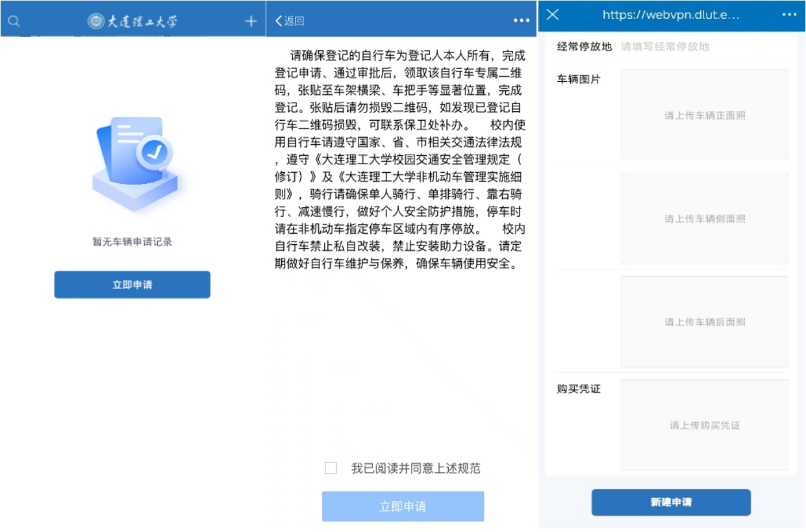This screenshot has height=532, width=806.
Task: Check the 我已阅读并同意上述规范 checkbox
Action: click(x=331, y=468)
